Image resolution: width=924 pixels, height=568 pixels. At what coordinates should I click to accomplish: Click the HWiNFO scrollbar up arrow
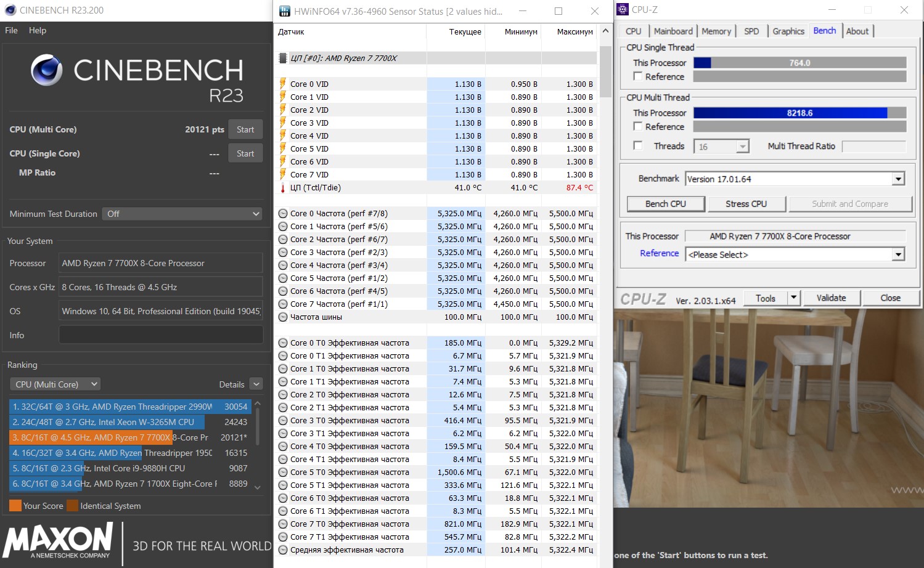pos(605,31)
